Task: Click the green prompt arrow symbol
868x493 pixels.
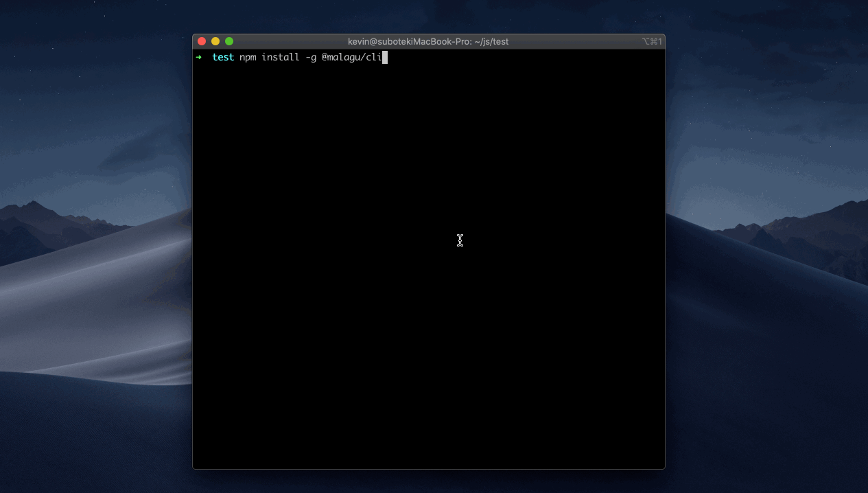Action: (x=199, y=57)
